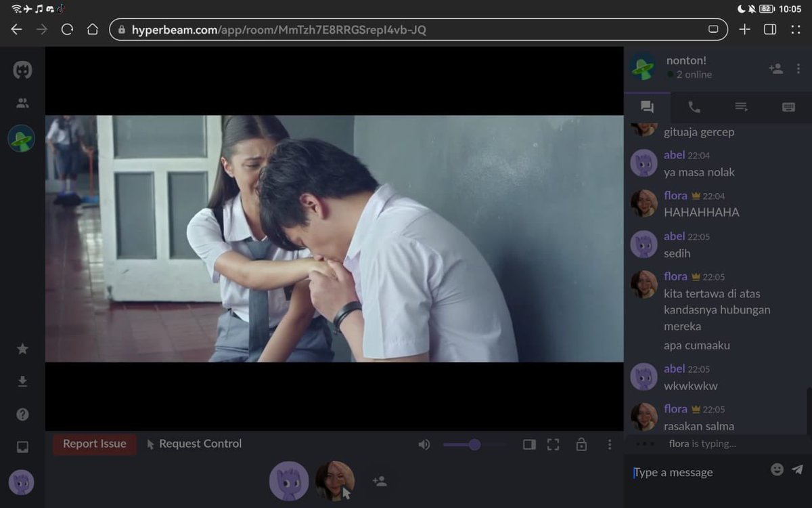The height and width of the screenshot is (508, 812).
Task: Click the nonton! room avatar in header
Action: pyautogui.click(x=643, y=66)
